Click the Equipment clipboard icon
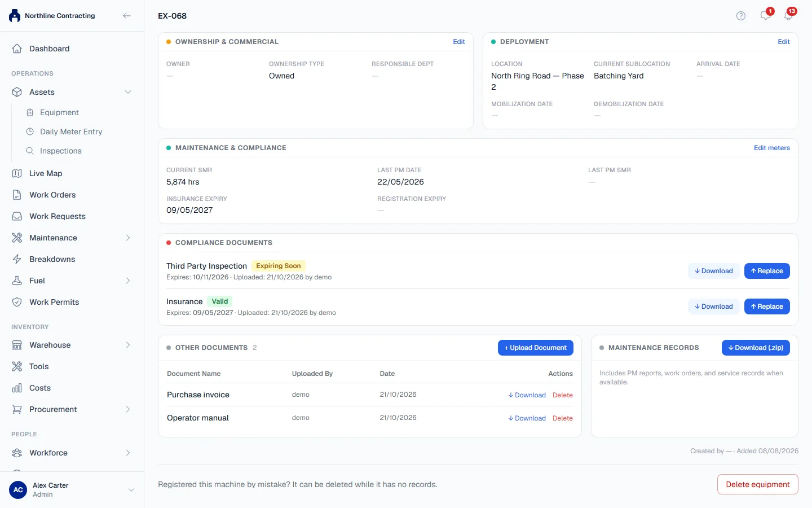The image size is (812, 508). pos(30,112)
